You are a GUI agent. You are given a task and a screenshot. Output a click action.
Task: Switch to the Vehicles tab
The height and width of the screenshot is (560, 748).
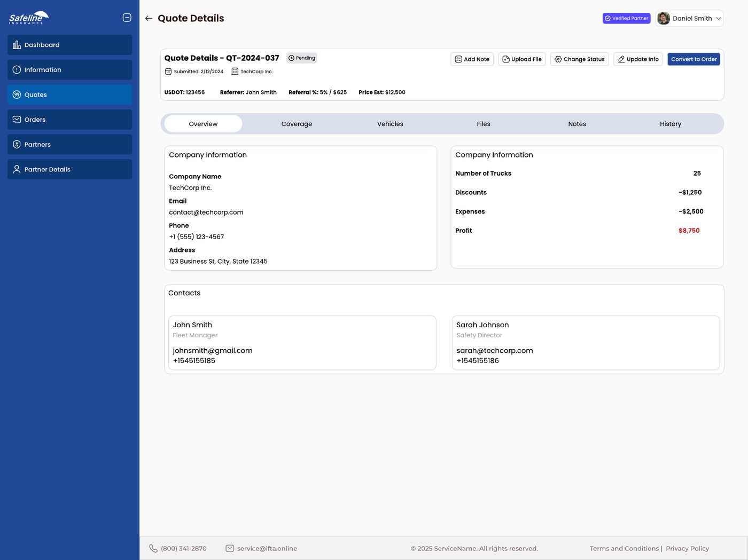[x=390, y=124]
